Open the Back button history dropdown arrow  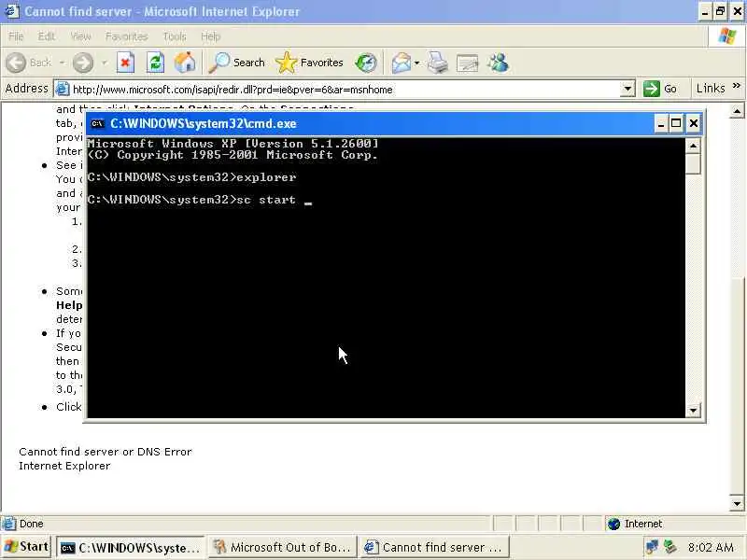click(x=62, y=63)
